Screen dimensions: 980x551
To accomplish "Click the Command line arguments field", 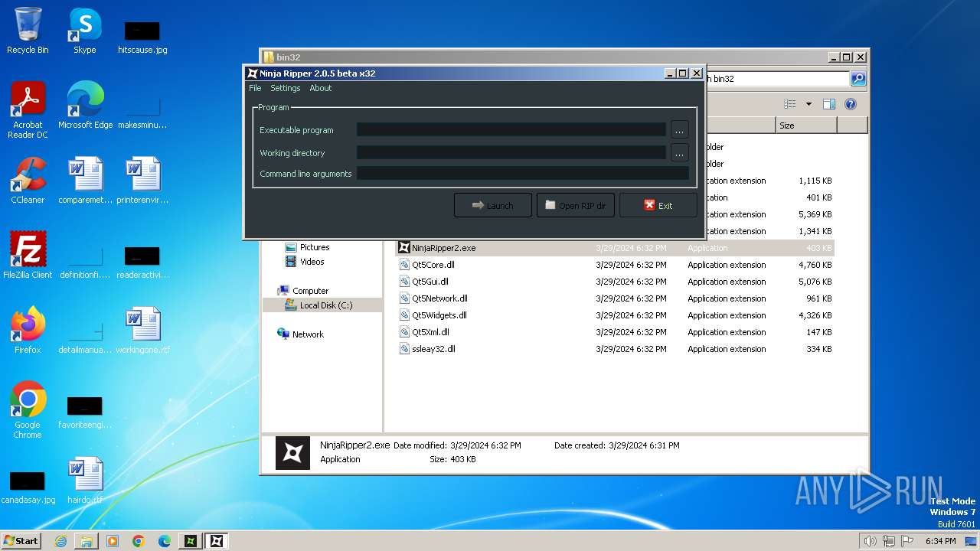I will click(x=522, y=174).
